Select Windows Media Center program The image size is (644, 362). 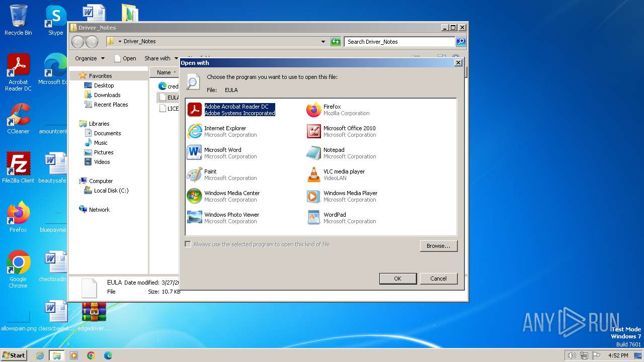coord(223,196)
